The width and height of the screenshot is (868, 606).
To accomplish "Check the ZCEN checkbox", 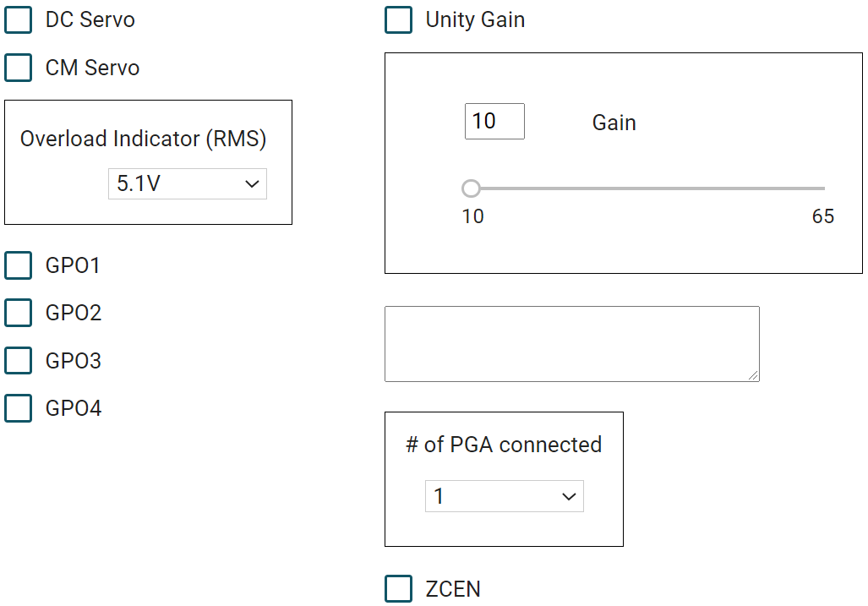I will click(x=399, y=589).
